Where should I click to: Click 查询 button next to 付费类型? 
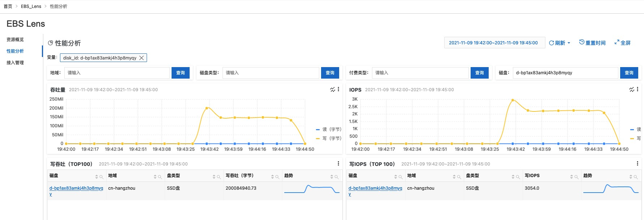480,72
